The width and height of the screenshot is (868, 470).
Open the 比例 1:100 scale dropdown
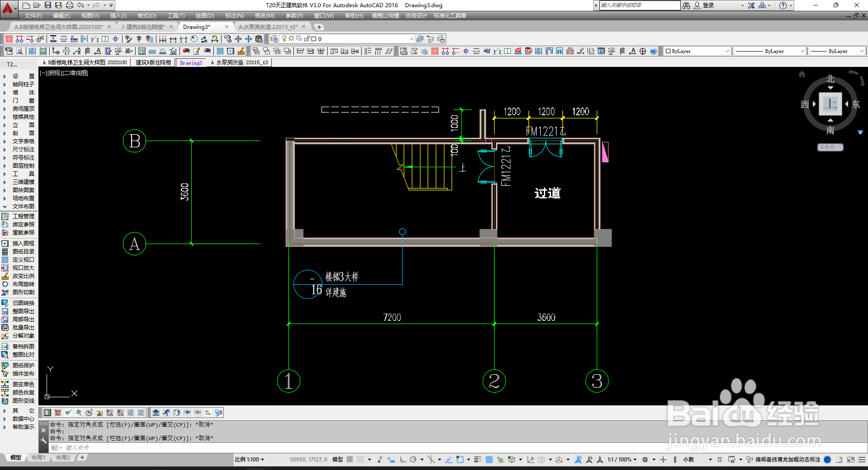pos(249,460)
